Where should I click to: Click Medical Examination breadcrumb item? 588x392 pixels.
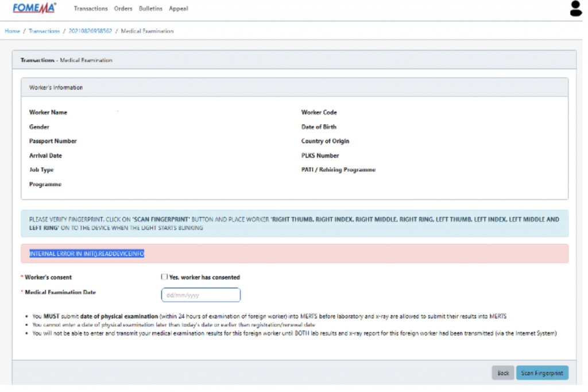(147, 31)
